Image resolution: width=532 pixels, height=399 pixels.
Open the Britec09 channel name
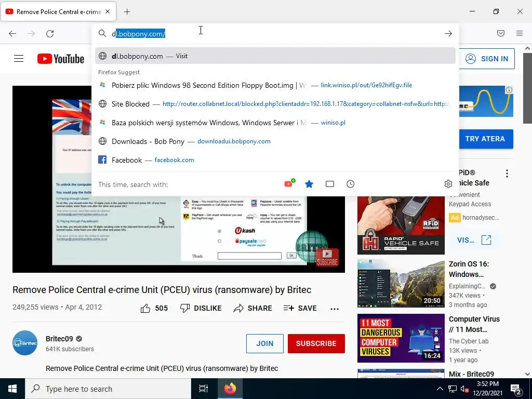59,339
